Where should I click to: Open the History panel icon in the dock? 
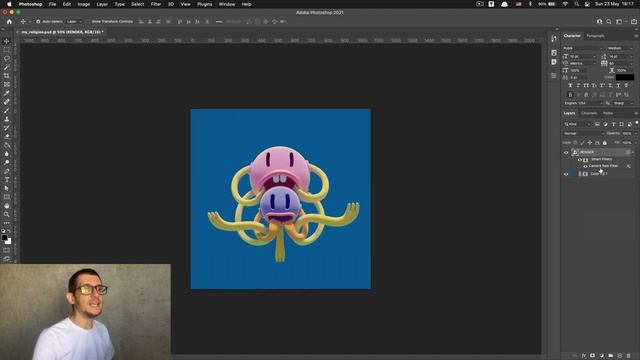coord(554,39)
